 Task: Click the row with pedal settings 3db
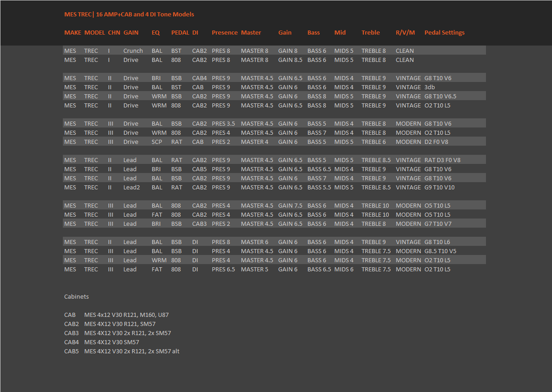[x=274, y=87]
